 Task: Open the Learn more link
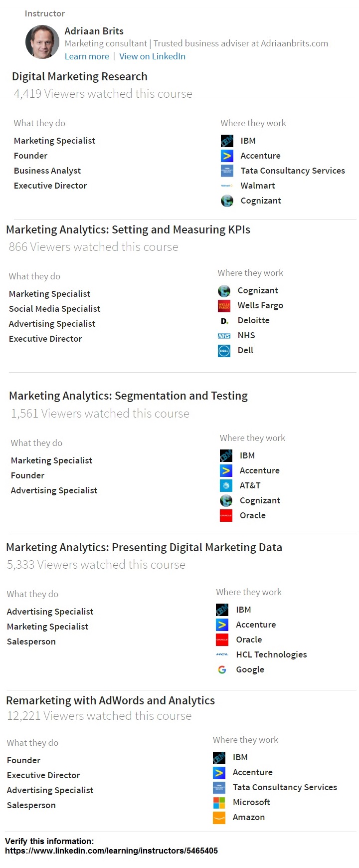tap(87, 56)
